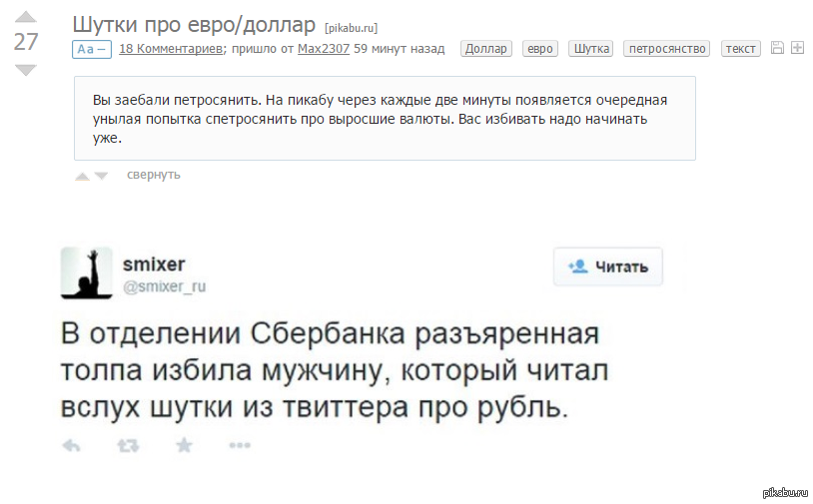Select the петросянство tag
This screenshot has height=504, width=813.
[x=666, y=48]
